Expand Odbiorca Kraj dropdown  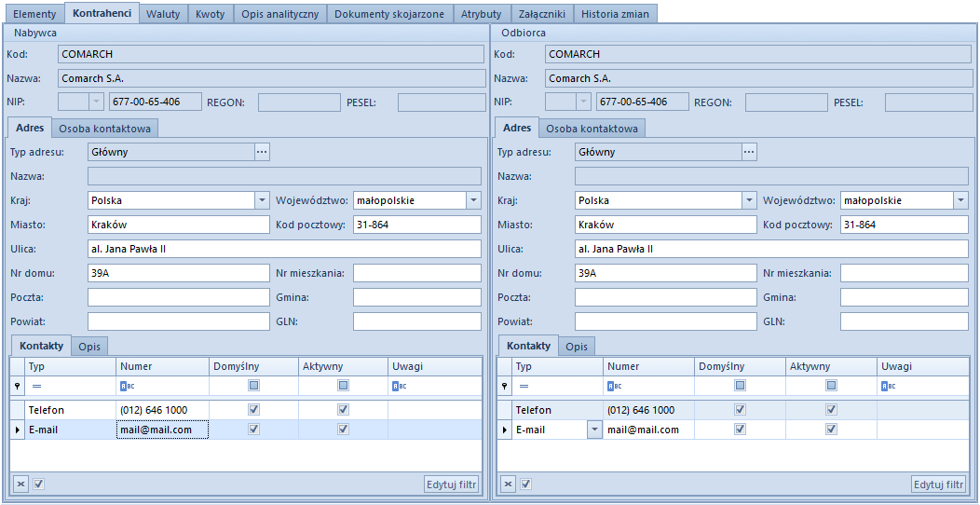coord(749,200)
